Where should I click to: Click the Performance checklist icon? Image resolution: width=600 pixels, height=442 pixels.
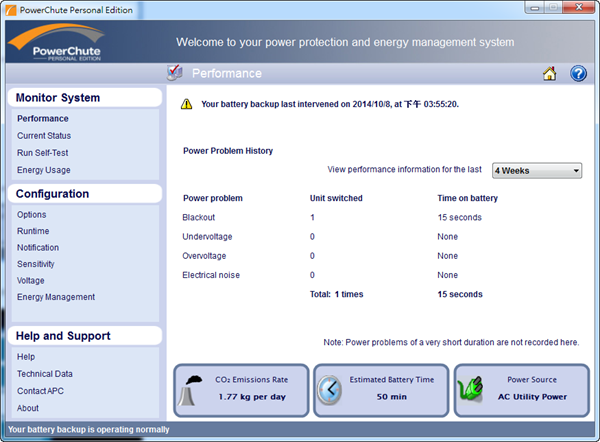[x=174, y=73]
